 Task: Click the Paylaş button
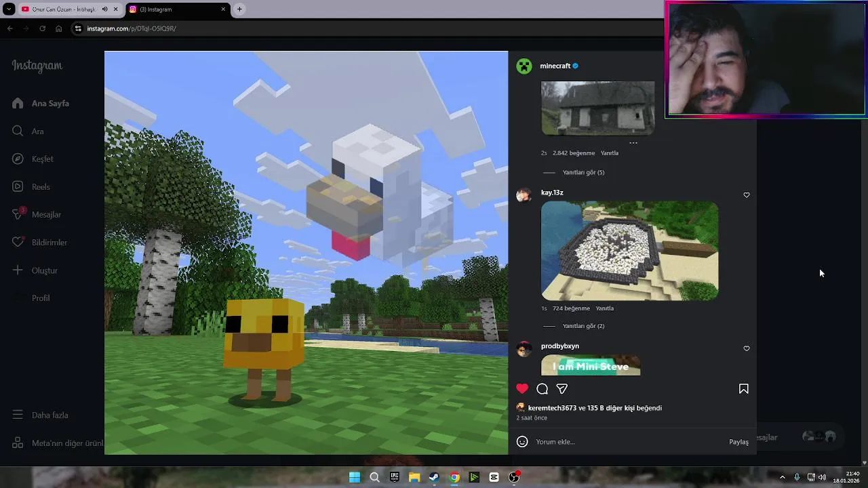[738, 442]
